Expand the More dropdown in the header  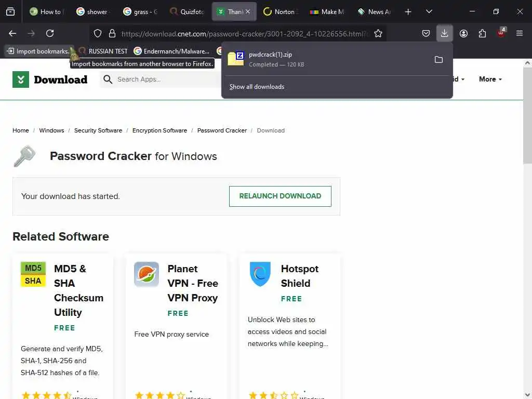tap(490, 79)
